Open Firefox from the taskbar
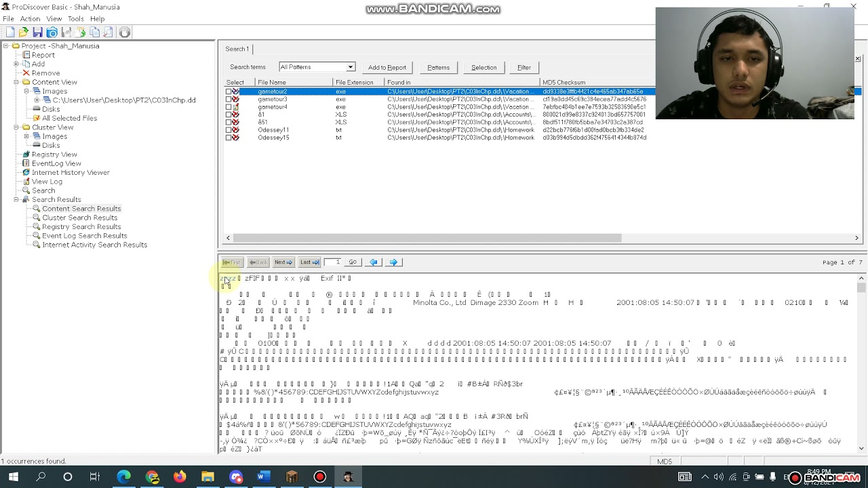Screen dimensions: 868x488 point(180,477)
